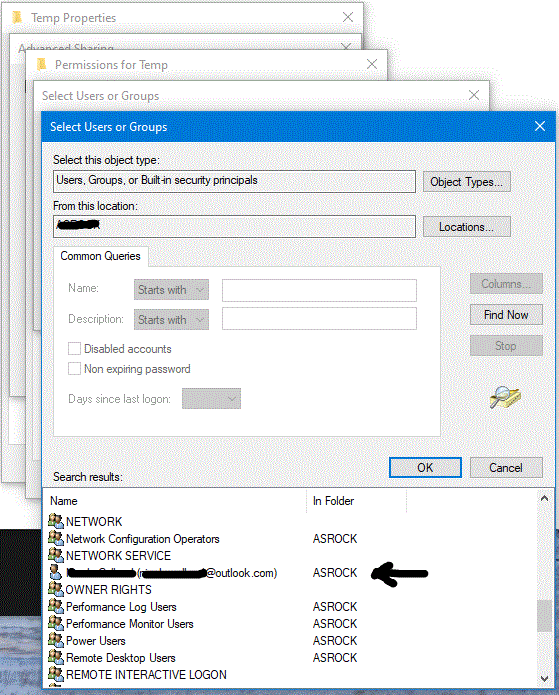559x695 pixels.
Task: Click the Object Types... button
Action: coord(466,182)
